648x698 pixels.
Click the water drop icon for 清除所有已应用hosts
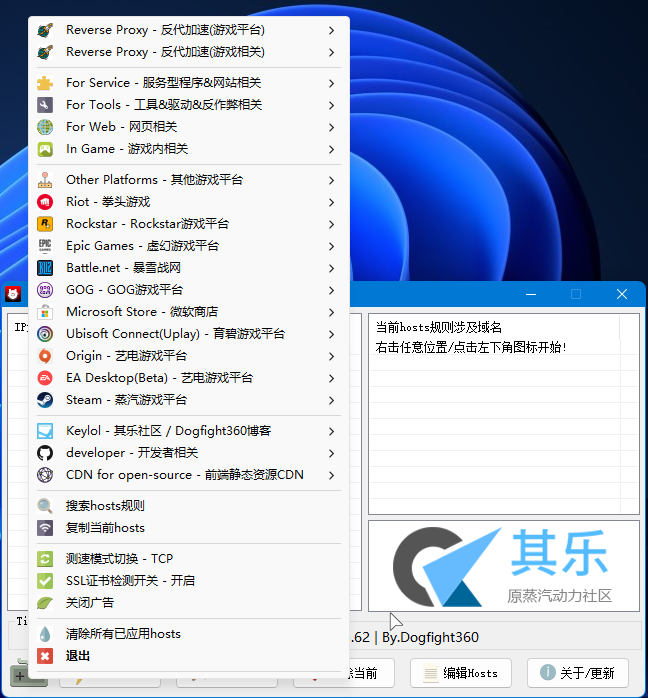[x=45, y=634]
